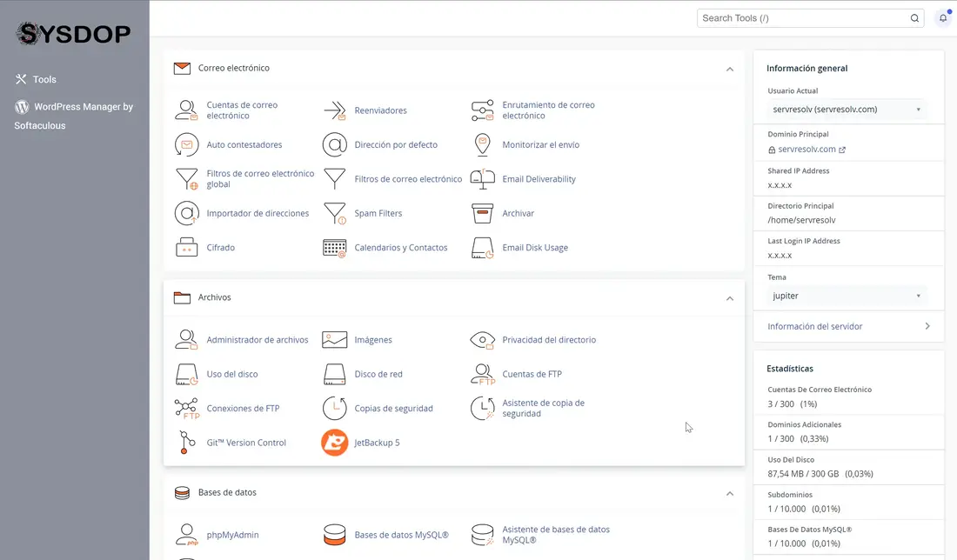
Task: Launch the JetBackup 5 icon
Action: point(334,443)
